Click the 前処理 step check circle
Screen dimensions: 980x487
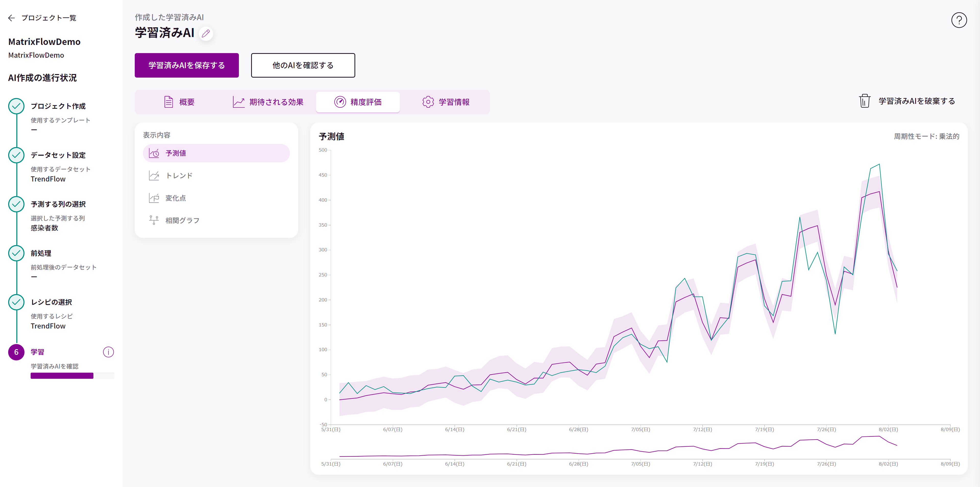click(16, 253)
